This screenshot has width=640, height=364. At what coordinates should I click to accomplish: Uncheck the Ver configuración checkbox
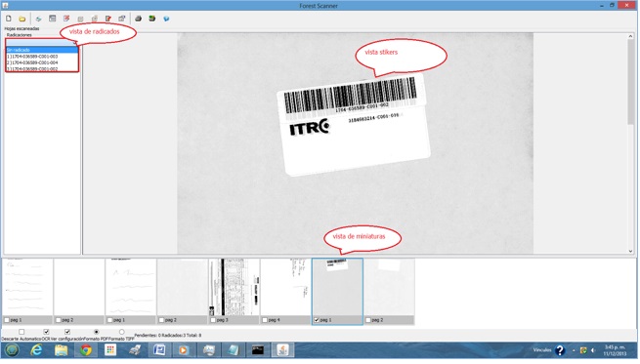67,332
